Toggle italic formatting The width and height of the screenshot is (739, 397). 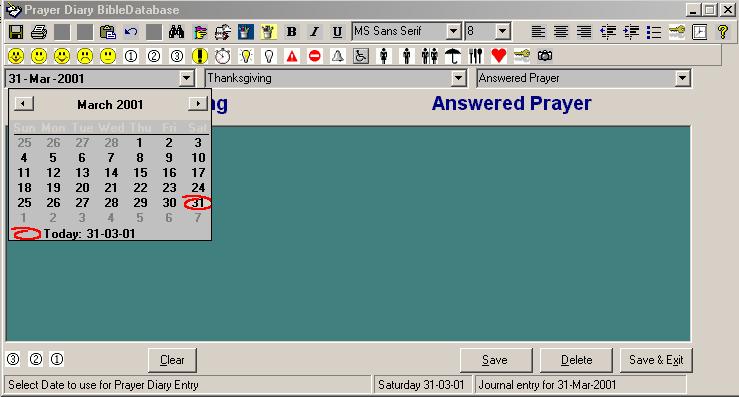point(314,32)
